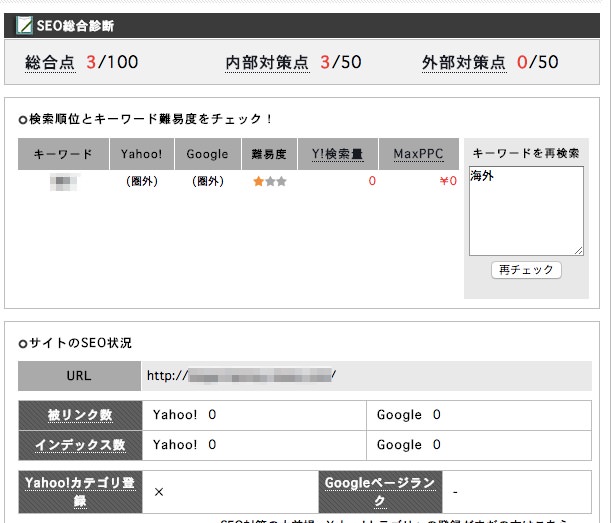Click the Yahoo!カテゴリ登録 header
612x523 pixels.
[80, 491]
